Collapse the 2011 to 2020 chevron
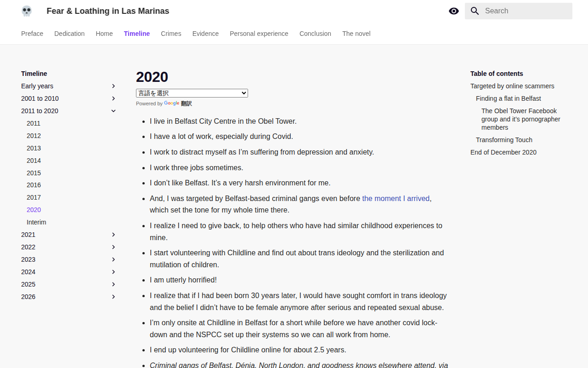Viewport: 588px width, 368px height. click(x=113, y=111)
